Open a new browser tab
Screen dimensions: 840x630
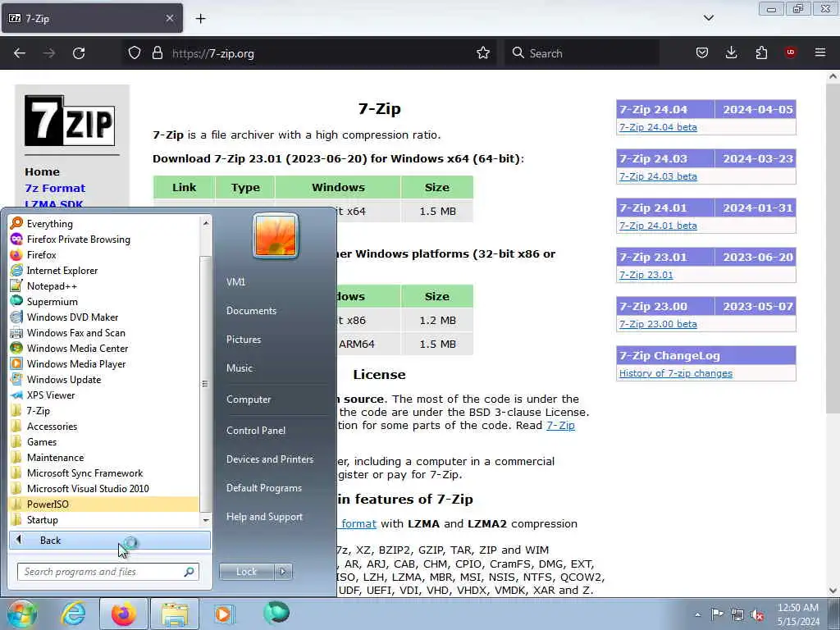[x=200, y=18]
